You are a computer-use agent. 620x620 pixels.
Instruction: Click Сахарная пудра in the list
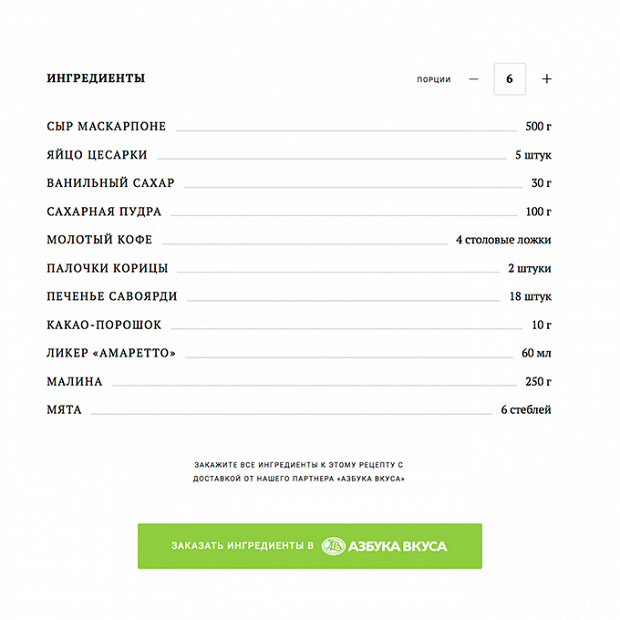click(104, 212)
